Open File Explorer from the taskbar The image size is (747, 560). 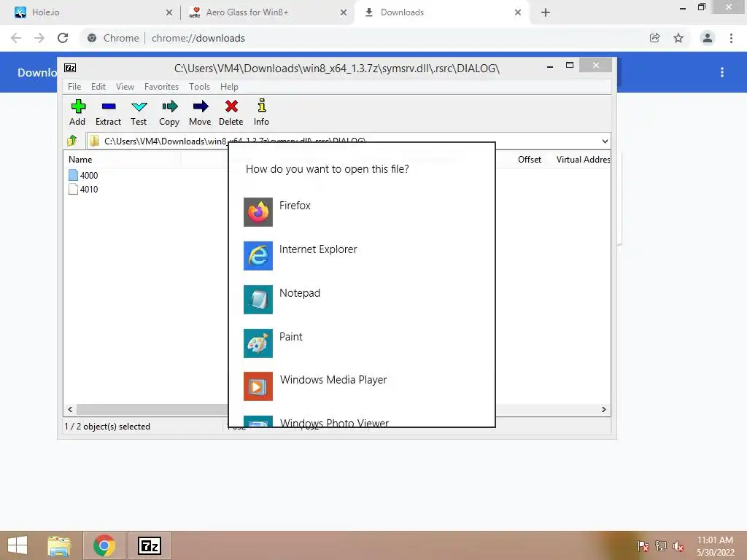pyautogui.click(x=59, y=545)
